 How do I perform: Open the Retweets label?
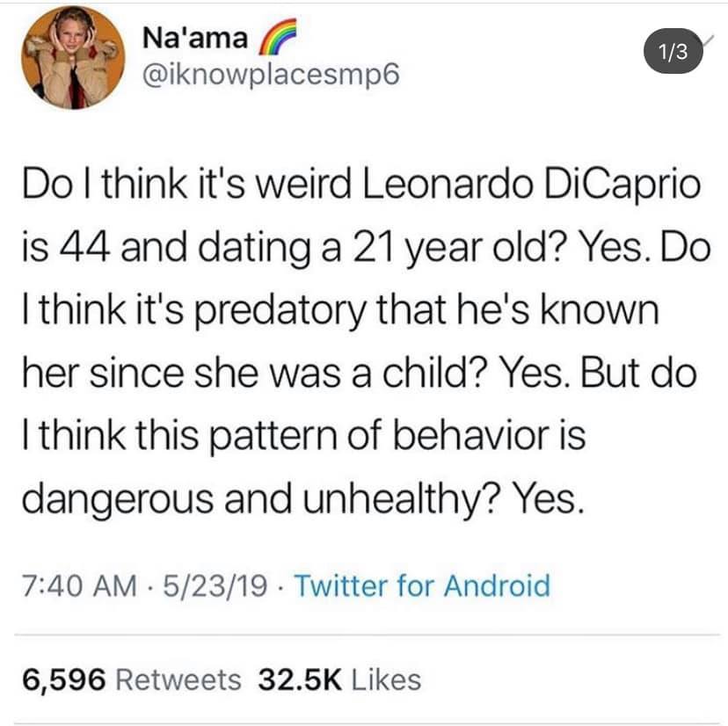pyautogui.click(x=178, y=680)
